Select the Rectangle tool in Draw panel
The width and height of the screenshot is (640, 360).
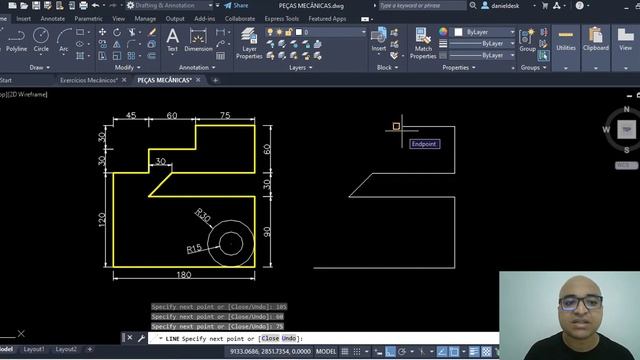tap(80, 32)
